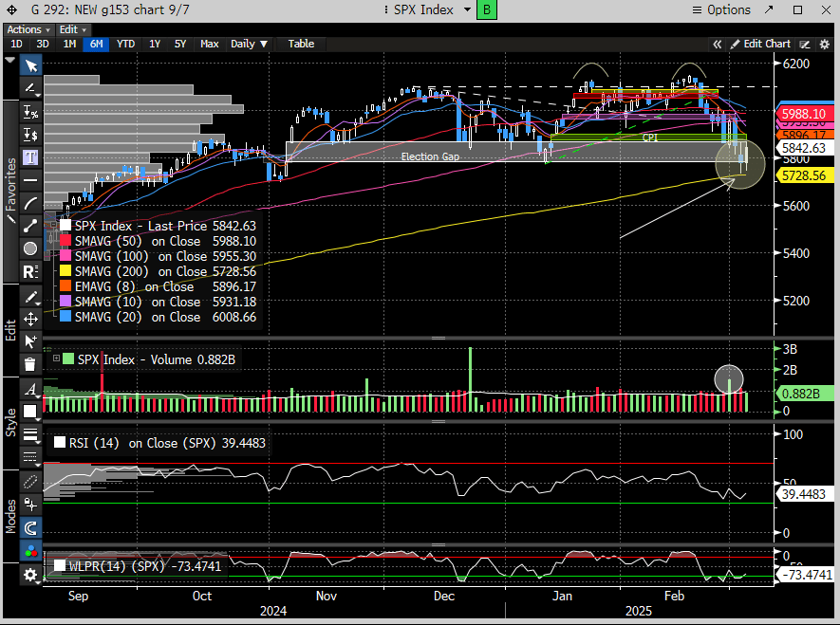The height and width of the screenshot is (625, 840).
Task: Click the annotate pencil-line icon
Action: click(x=805, y=45)
